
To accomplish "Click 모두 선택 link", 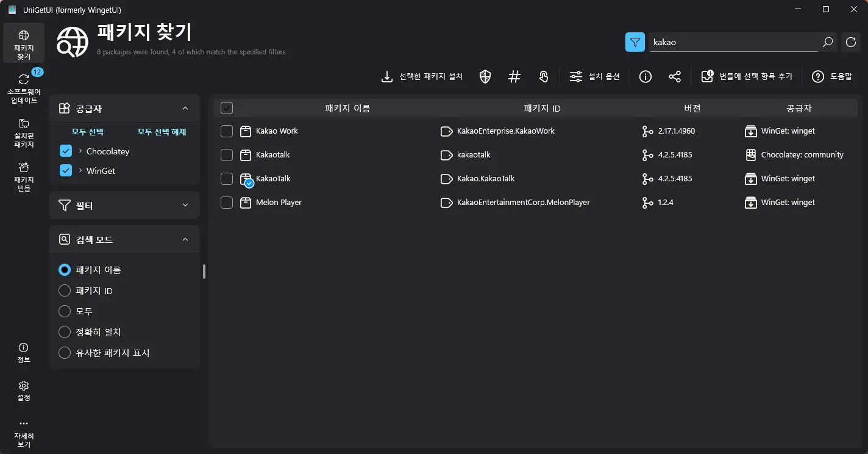I will [x=88, y=132].
